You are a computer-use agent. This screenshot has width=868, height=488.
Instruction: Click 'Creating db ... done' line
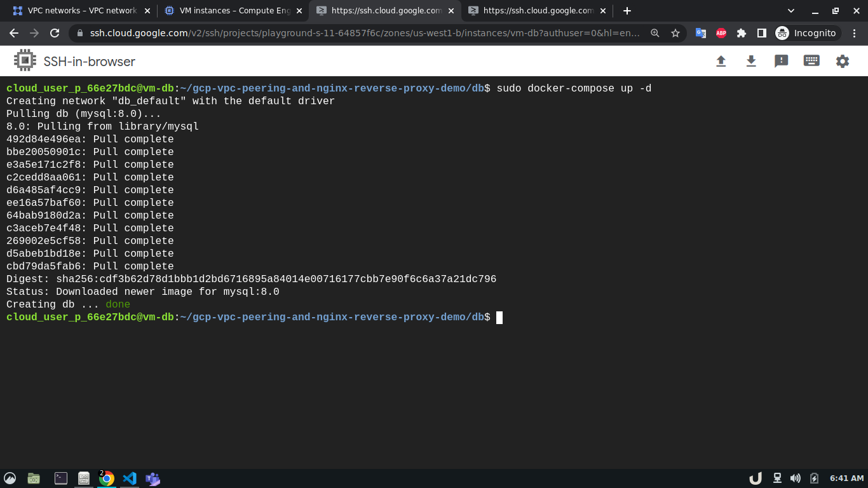68,304
